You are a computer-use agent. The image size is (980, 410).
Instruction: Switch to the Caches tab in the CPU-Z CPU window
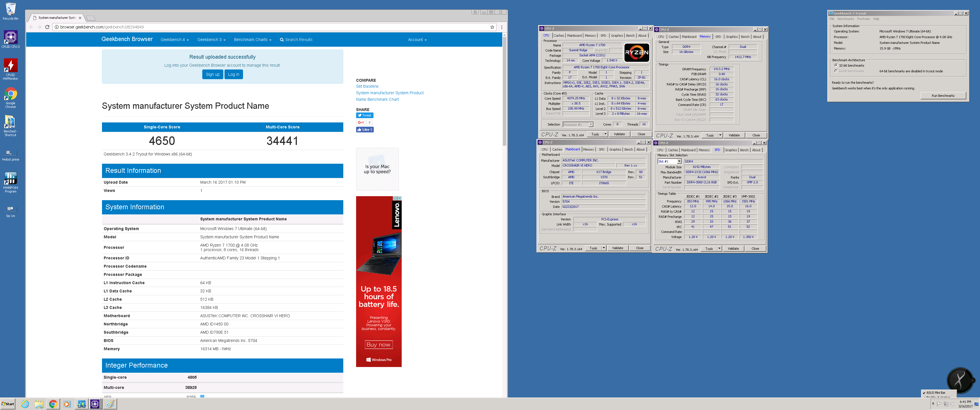pos(558,35)
